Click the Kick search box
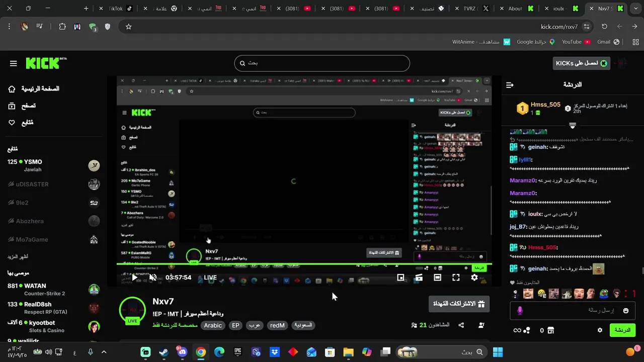Viewport: 644px width, 362px height. [322, 63]
